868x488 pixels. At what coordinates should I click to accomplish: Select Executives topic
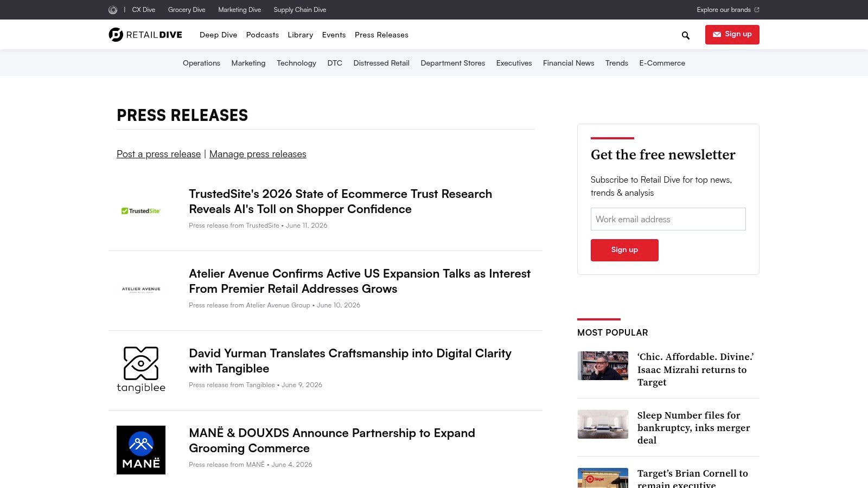pos(514,63)
